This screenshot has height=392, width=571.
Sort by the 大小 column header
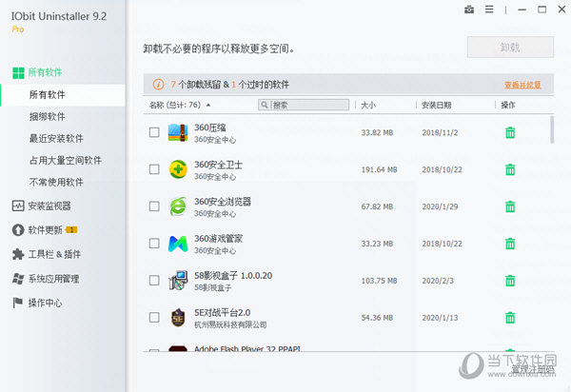[368, 106]
